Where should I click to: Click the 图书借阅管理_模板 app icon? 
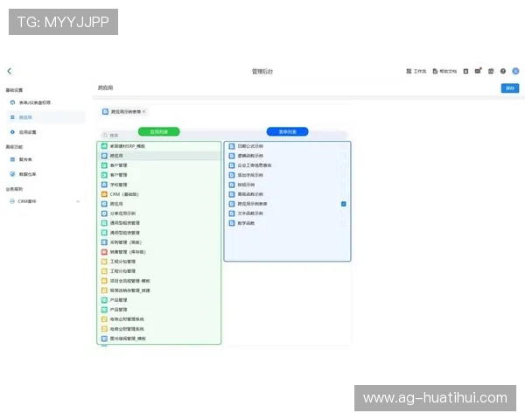coord(104,339)
